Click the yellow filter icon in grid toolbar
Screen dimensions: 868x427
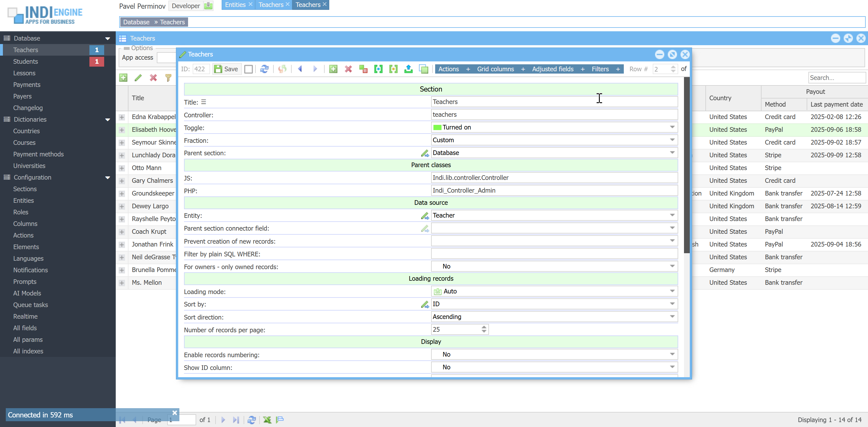(168, 78)
